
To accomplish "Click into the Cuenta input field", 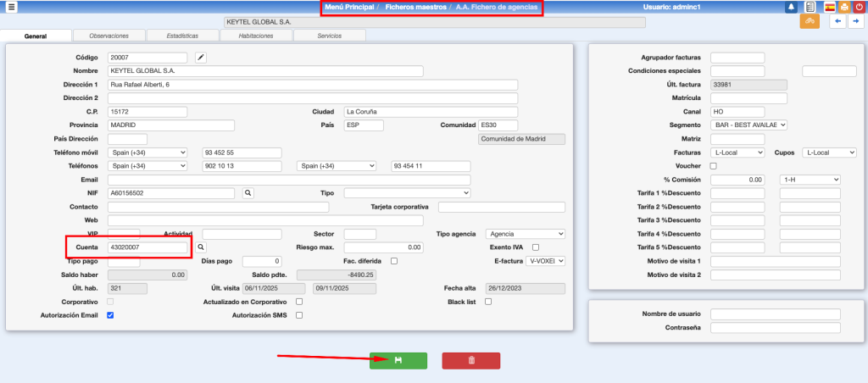I will [x=147, y=247].
